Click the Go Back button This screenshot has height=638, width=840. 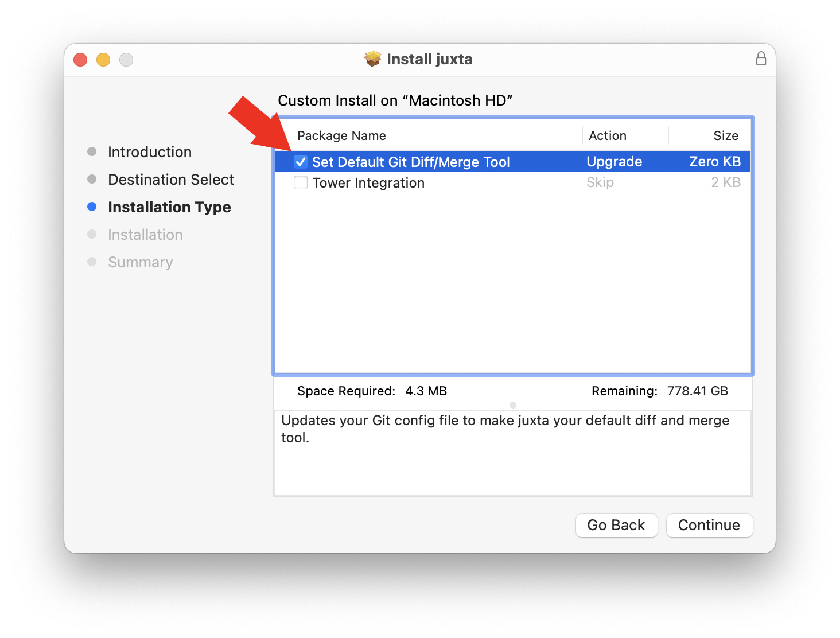point(616,525)
